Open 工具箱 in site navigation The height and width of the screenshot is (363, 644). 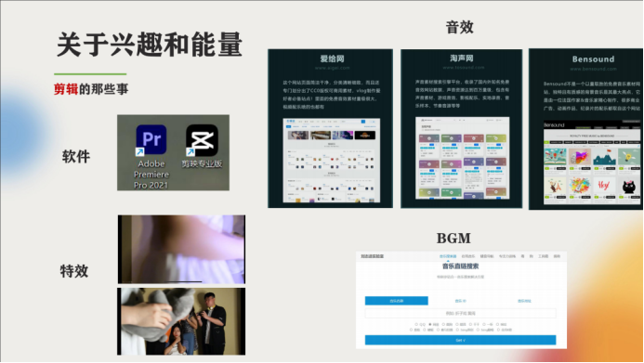(x=543, y=256)
